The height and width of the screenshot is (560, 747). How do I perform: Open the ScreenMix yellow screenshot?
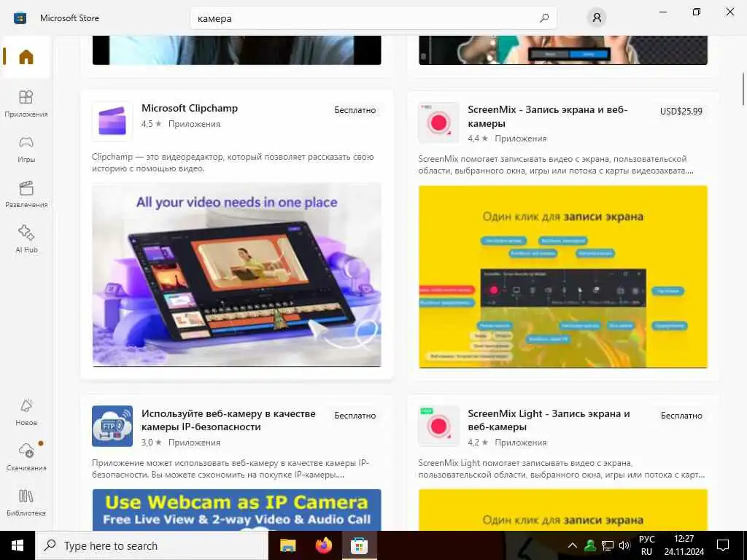(563, 276)
